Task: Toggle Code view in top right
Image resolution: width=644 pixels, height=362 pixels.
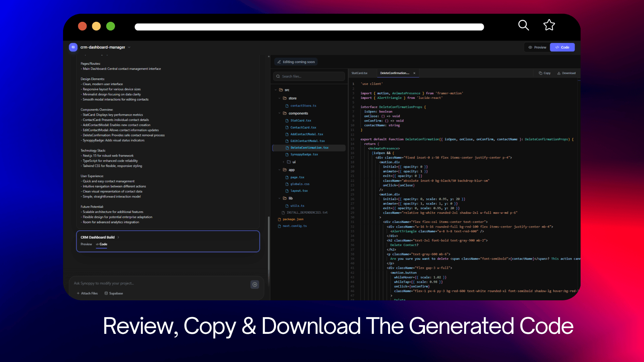Action: [562, 47]
